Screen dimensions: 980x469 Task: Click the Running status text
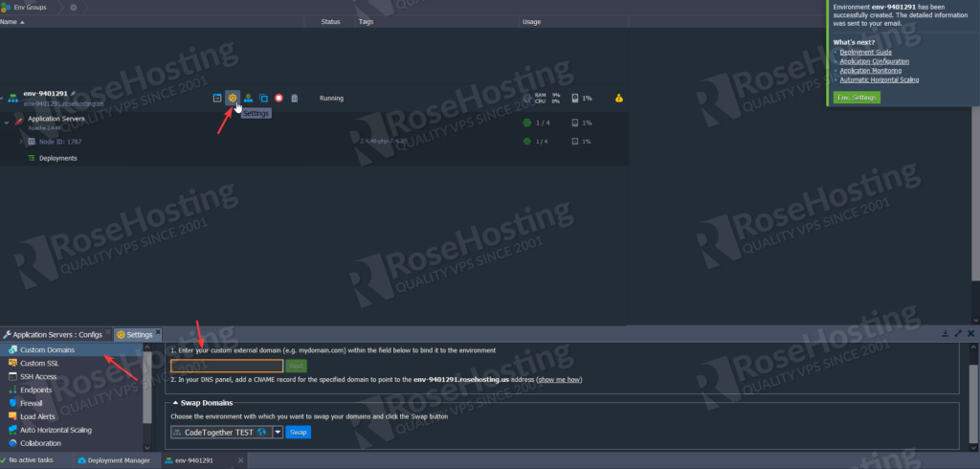pos(331,99)
